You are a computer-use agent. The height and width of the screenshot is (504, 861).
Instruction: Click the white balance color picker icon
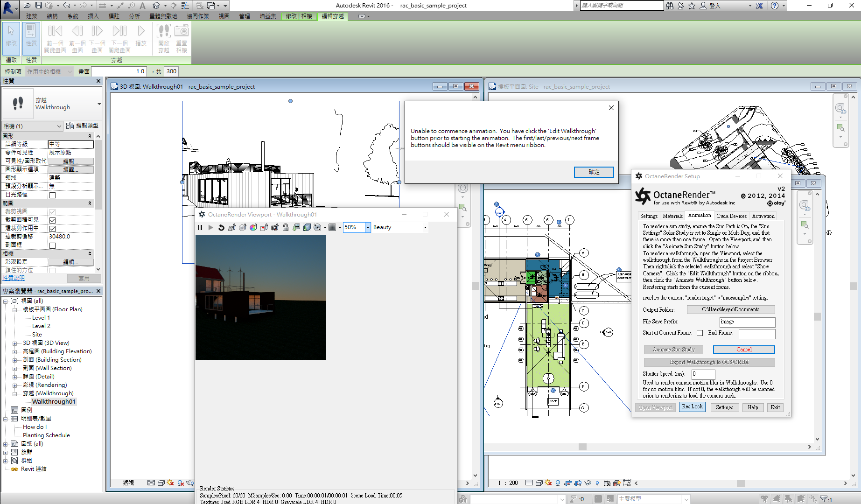(x=253, y=227)
